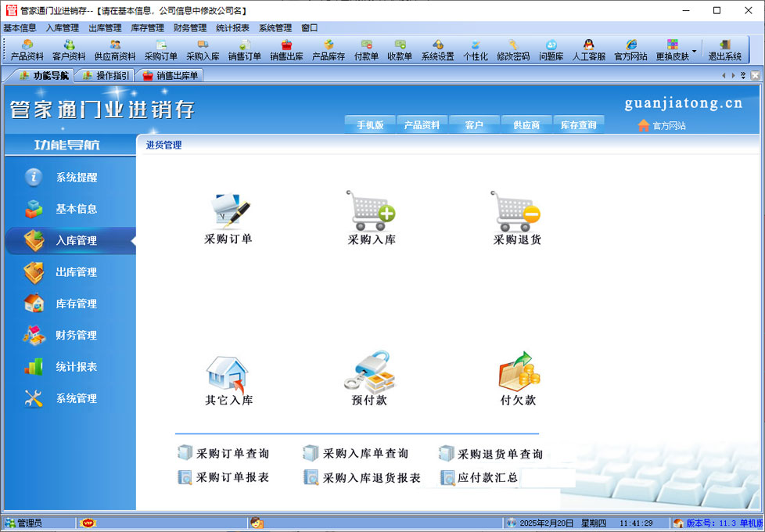
Task: Click 销售出库 toolbar icon
Action: (286, 50)
